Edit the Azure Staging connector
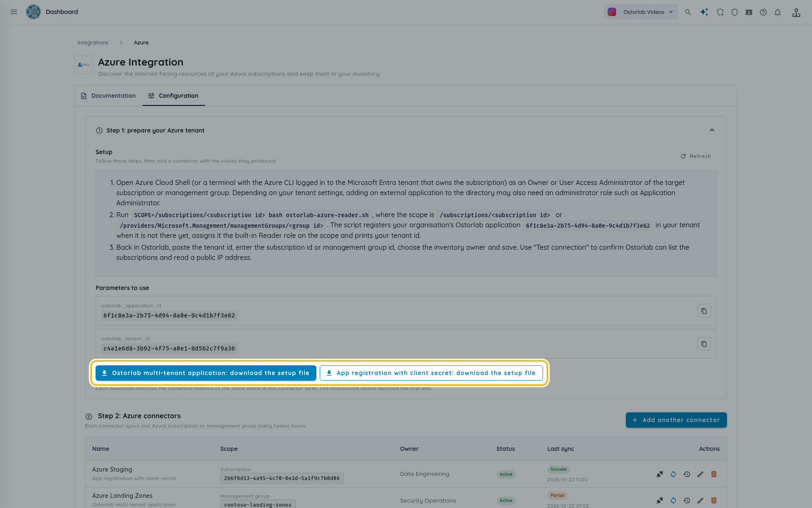This screenshot has height=508, width=812. [700, 474]
